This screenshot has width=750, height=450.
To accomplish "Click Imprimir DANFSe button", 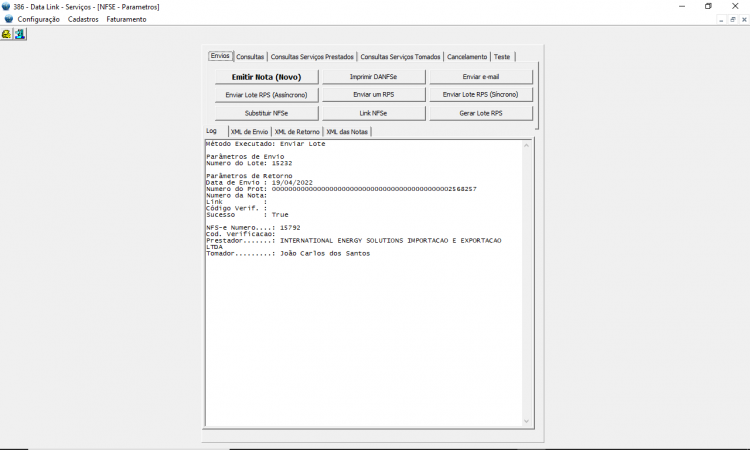I will pyautogui.click(x=374, y=77).
